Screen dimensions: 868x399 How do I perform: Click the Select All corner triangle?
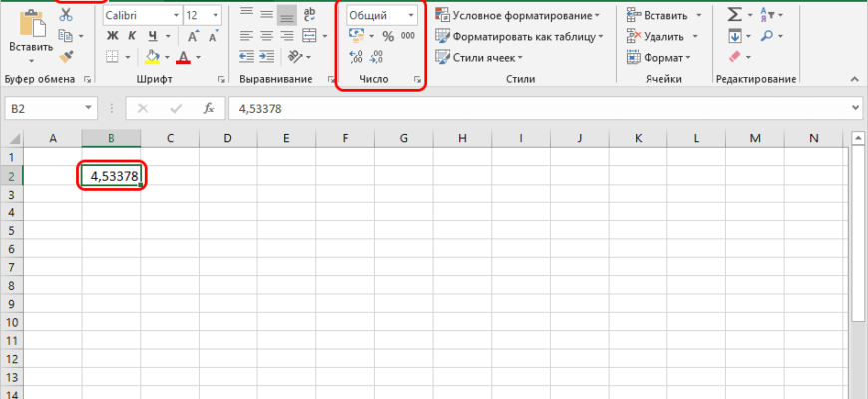(x=14, y=139)
